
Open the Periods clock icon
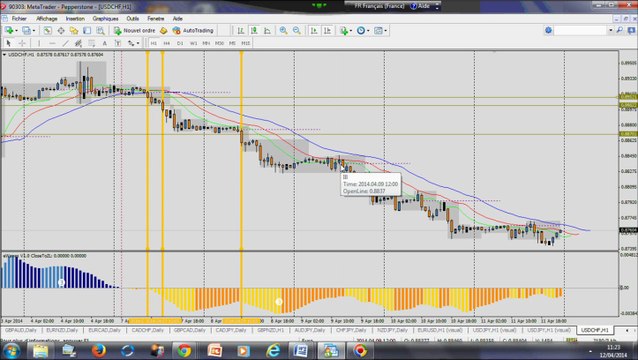click(361, 31)
